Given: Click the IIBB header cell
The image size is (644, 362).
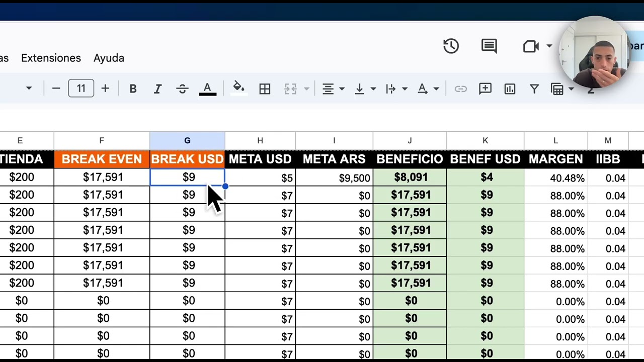Looking at the screenshot, I should pyautogui.click(x=608, y=159).
